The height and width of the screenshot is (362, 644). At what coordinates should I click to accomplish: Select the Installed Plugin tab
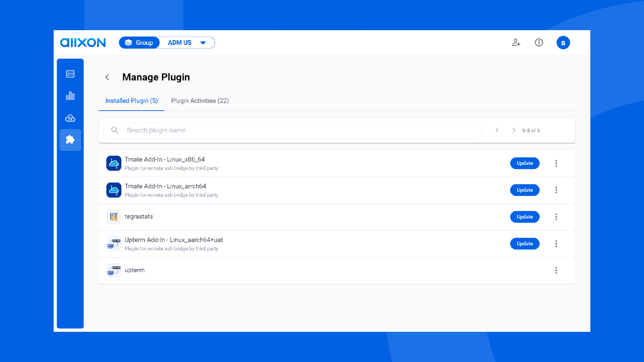tap(131, 101)
